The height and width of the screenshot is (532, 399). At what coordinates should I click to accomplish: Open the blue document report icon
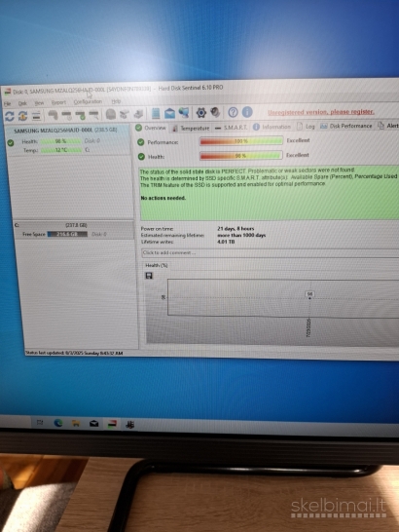pyautogui.click(x=156, y=113)
